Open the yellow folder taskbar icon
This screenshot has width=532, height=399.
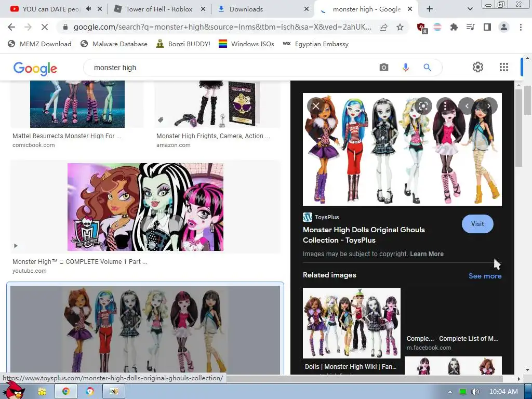coord(42,392)
